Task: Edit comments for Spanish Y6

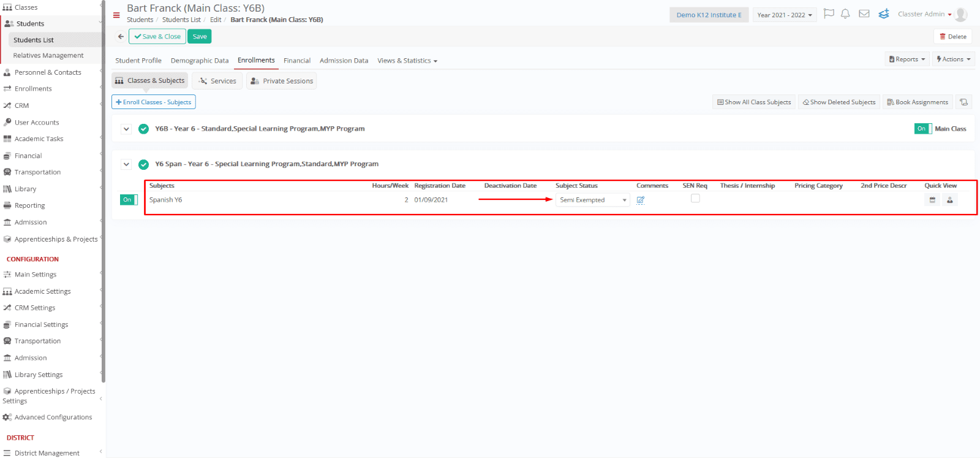Action: [641, 200]
